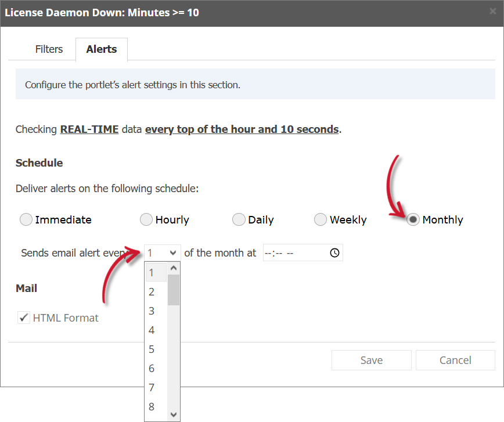This screenshot has width=504, height=422.
Task: Select the Immediate delivery schedule
Action: click(26, 219)
